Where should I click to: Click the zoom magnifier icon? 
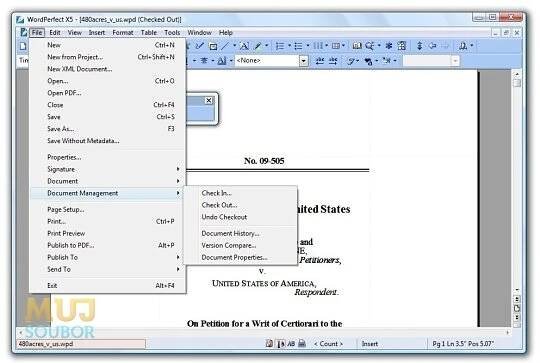click(x=370, y=46)
